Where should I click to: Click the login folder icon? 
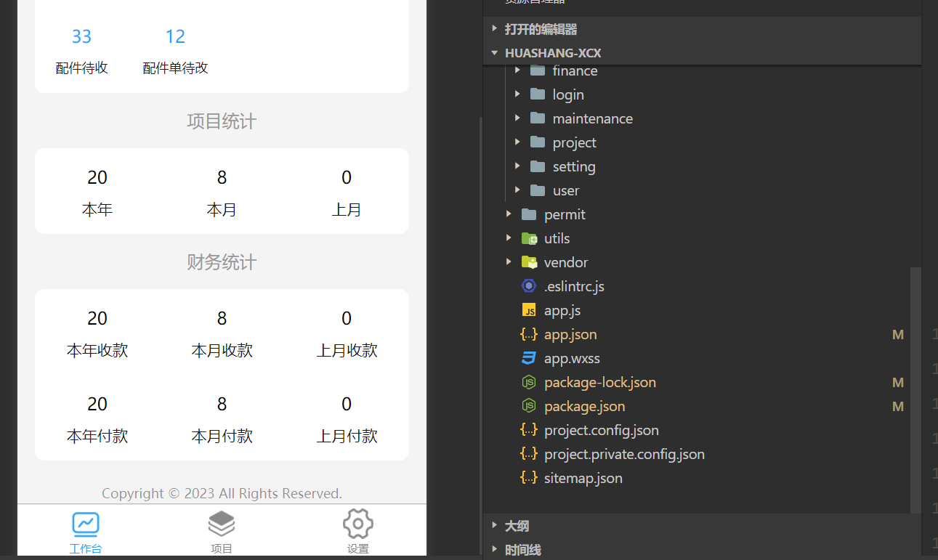point(538,94)
